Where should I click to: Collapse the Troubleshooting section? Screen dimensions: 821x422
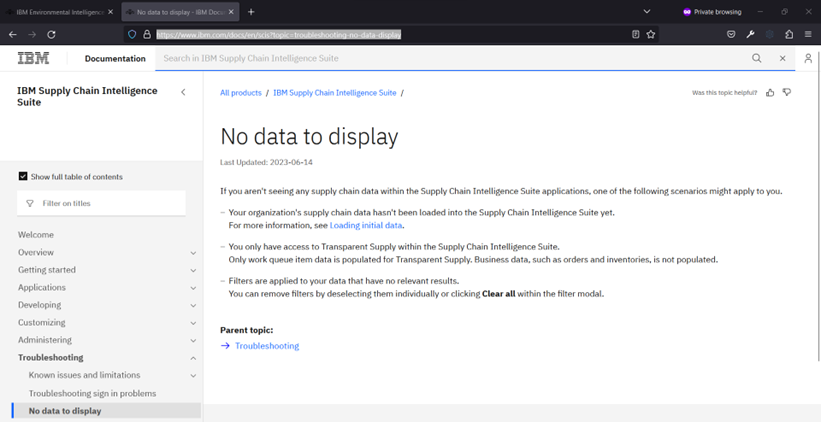(193, 358)
